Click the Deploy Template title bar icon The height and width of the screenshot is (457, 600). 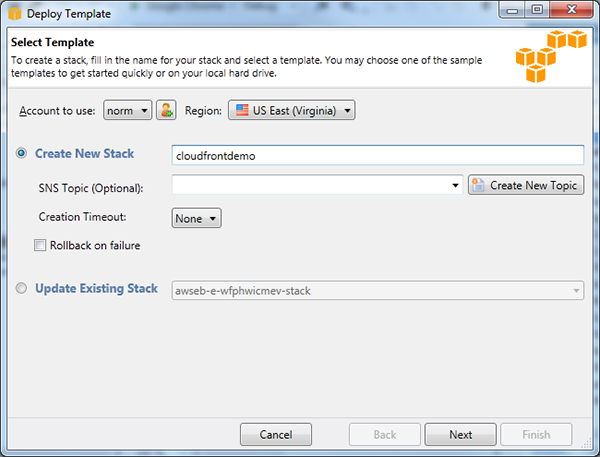15,13
